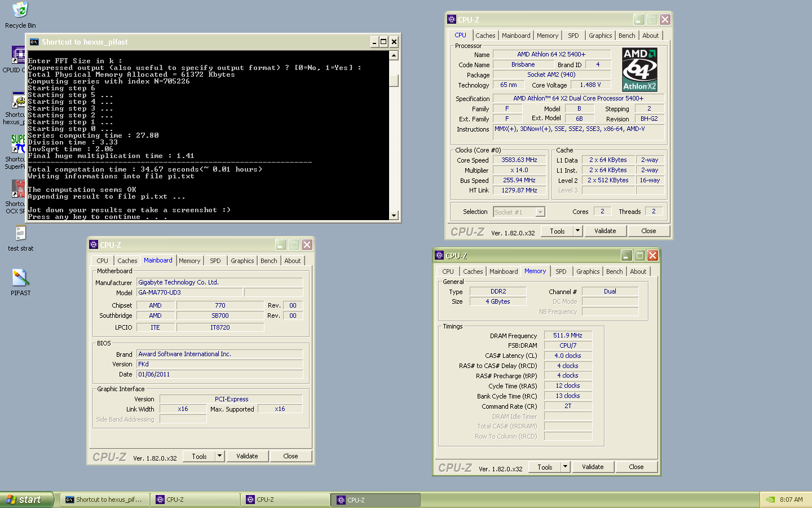812x508 pixels.
Task: Click the CPU-Z title icon in Mainboard window
Action: [x=94, y=244]
